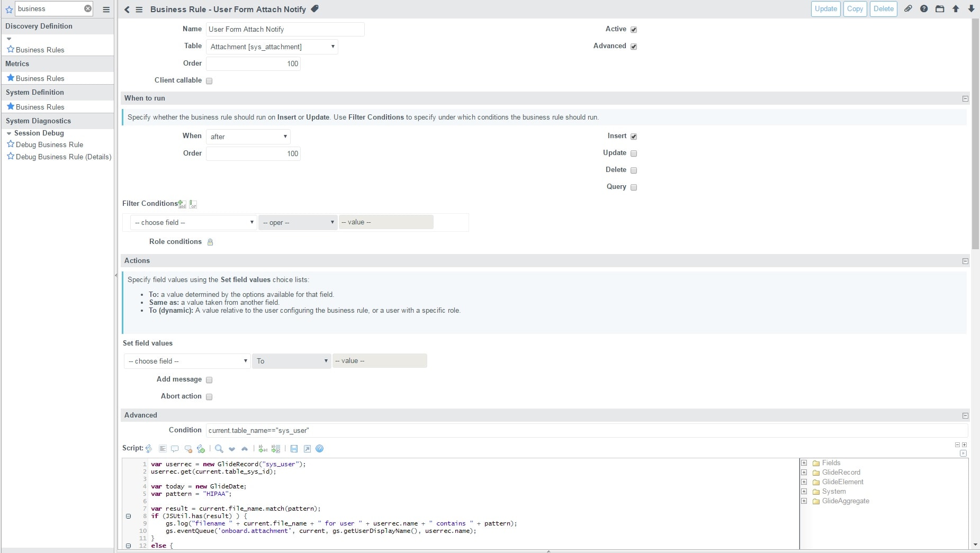Go to previous record with up arrow
980x553 pixels.
click(956, 9)
